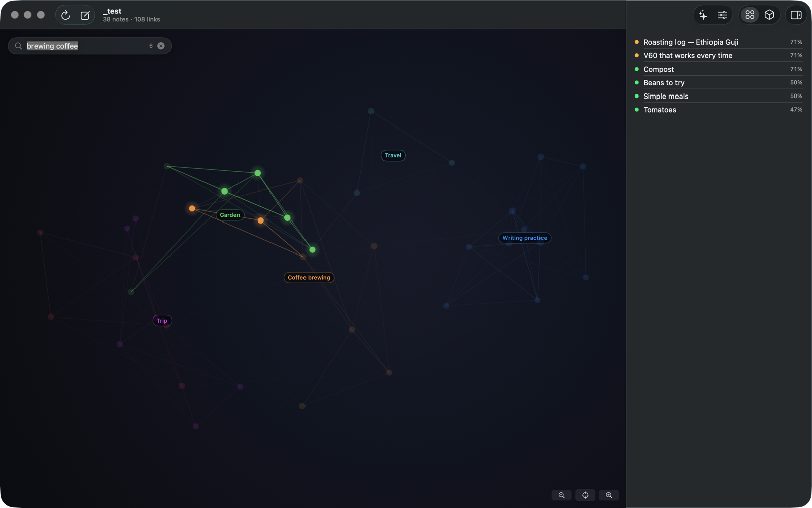
Task: Open the 'Simple meals' result
Action: pyautogui.click(x=718, y=96)
